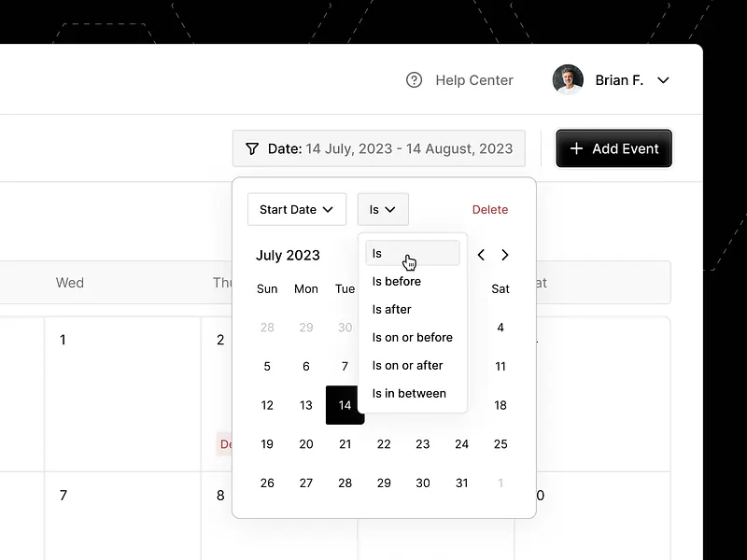Choose the 'Is after' option
747x560 pixels.
point(392,309)
